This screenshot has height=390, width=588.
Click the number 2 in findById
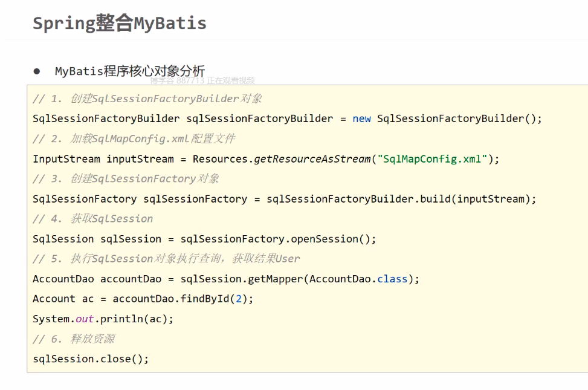242,299
